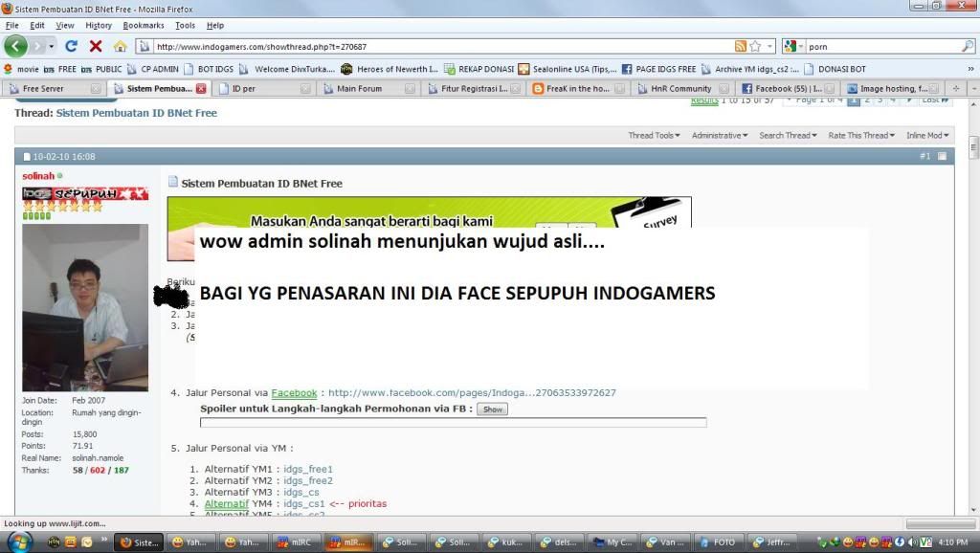This screenshot has height=553, width=980.
Task: Click the post count 15,800
Action: 84,434
